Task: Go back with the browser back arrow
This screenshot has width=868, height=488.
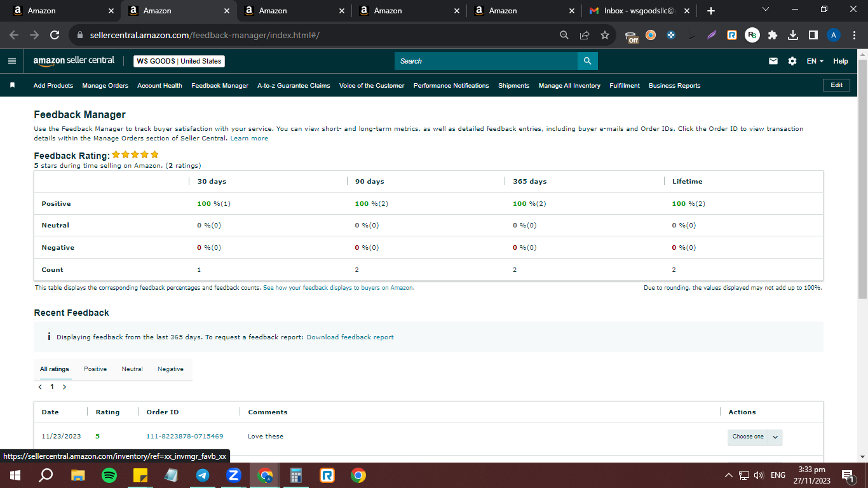Action: click(x=14, y=36)
